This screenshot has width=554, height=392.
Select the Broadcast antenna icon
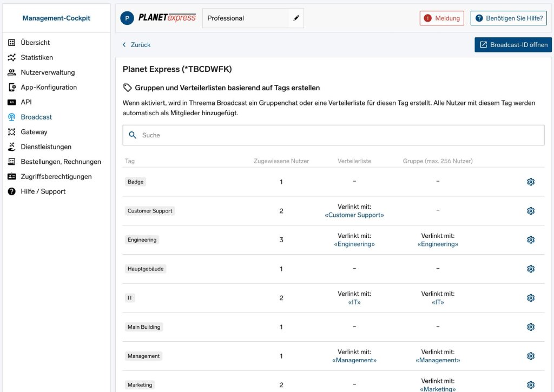point(12,117)
